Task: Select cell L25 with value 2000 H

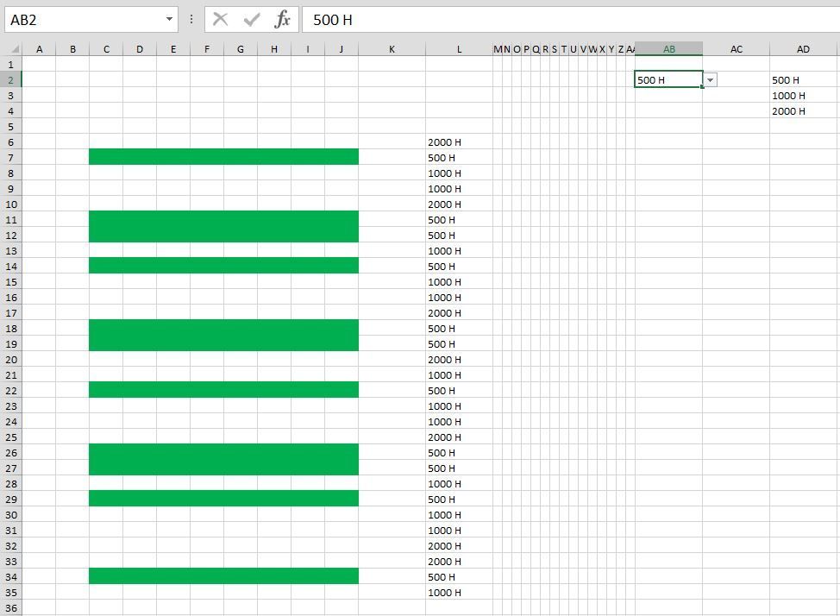Action: click(459, 437)
